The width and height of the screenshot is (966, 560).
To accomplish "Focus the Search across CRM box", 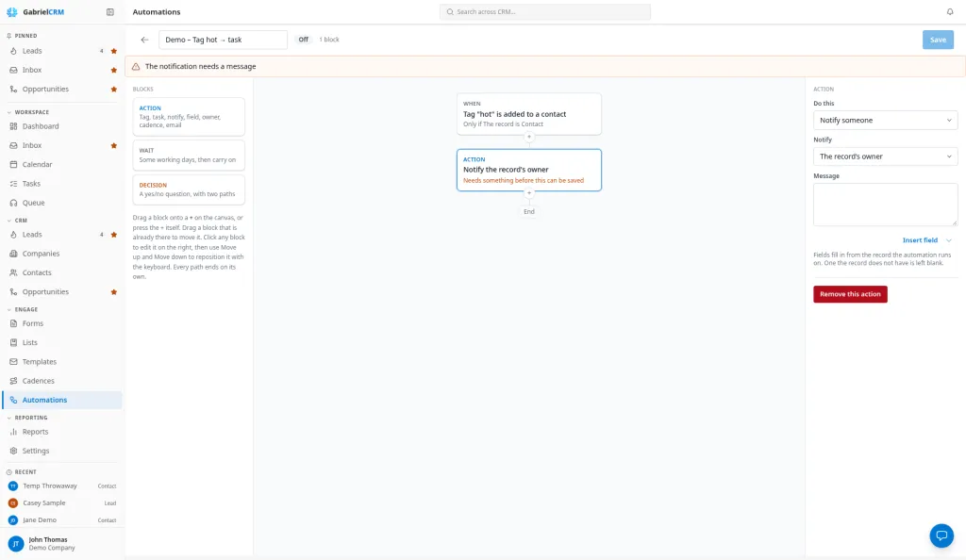I will 544,11.
